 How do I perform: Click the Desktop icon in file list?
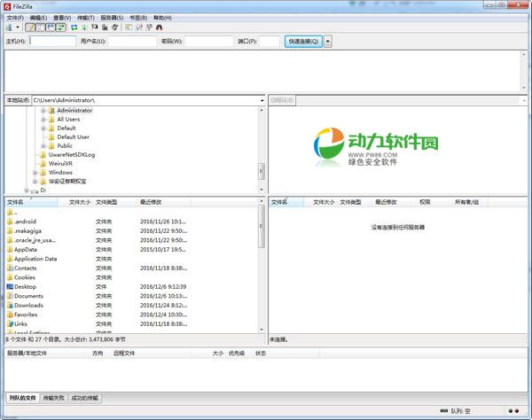(x=10, y=287)
